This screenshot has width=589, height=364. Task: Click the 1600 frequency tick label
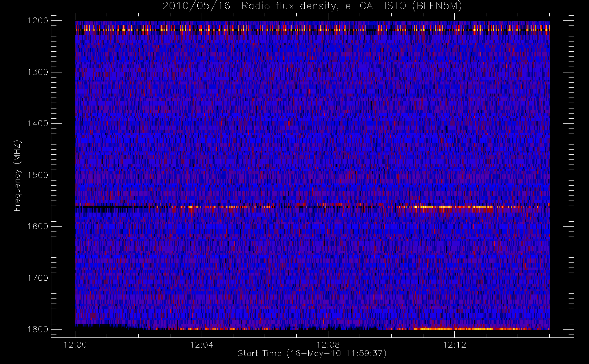tap(38, 226)
